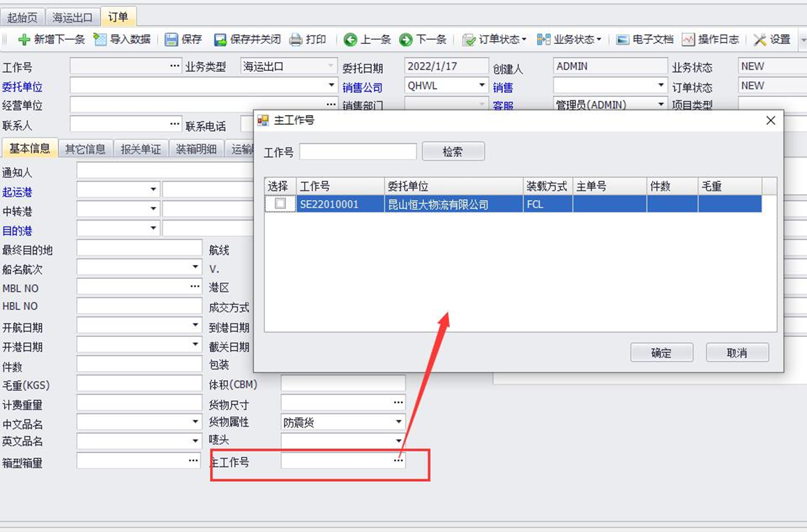The width and height of the screenshot is (807, 532).
Task: Print using the 打印 printer icon
Action: click(296, 40)
